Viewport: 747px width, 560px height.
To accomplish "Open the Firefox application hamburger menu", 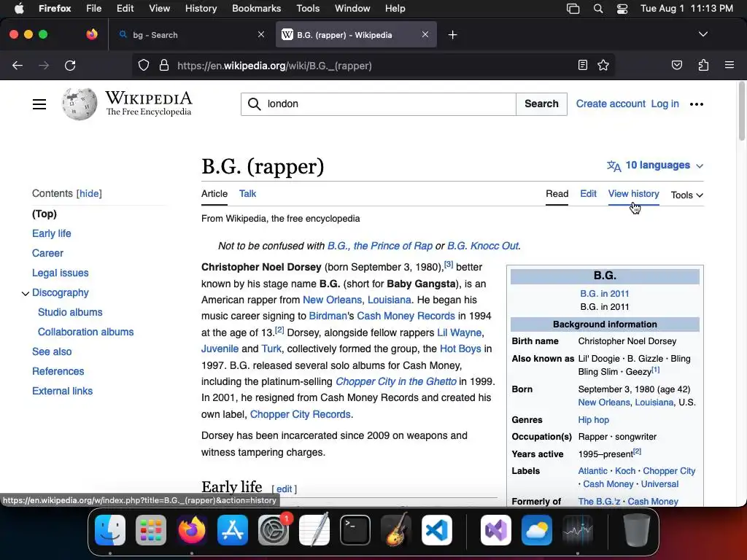I will point(729,65).
